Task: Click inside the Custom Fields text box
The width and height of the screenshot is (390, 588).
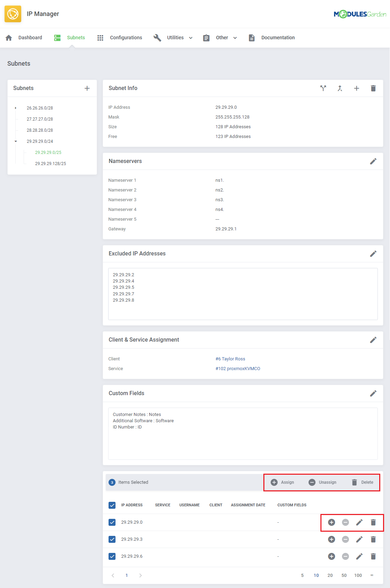Action: coord(243,434)
